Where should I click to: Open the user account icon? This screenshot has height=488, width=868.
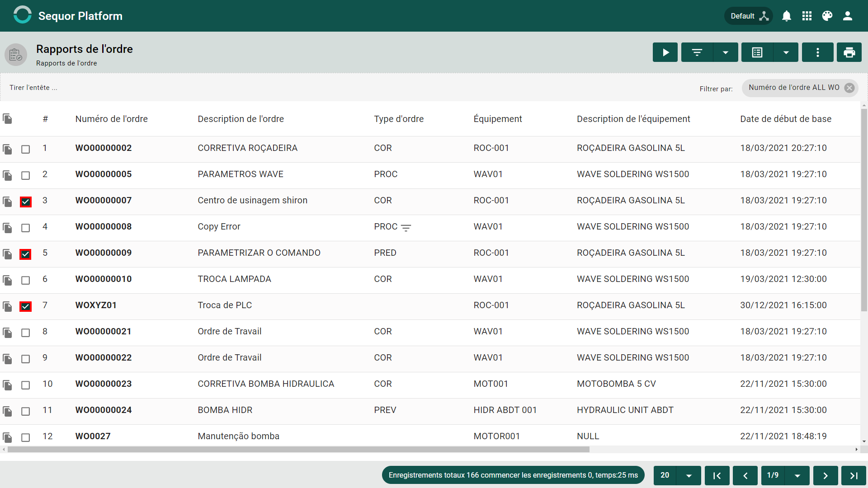(x=848, y=16)
